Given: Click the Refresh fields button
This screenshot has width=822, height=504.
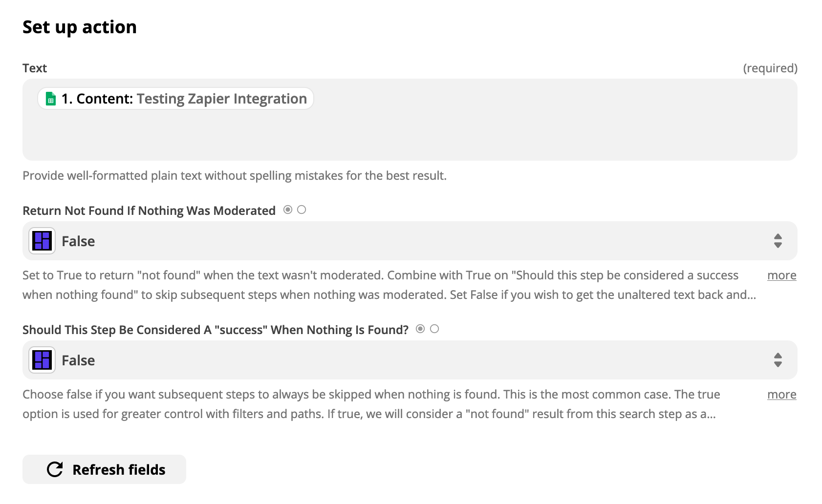Looking at the screenshot, I should (x=104, y=469).
